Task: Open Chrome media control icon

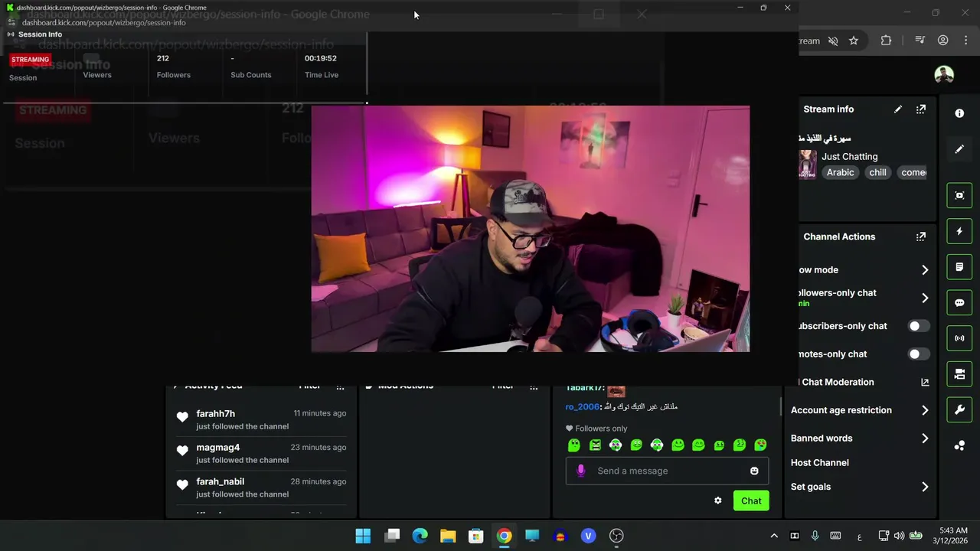Action: click(920, 41)
